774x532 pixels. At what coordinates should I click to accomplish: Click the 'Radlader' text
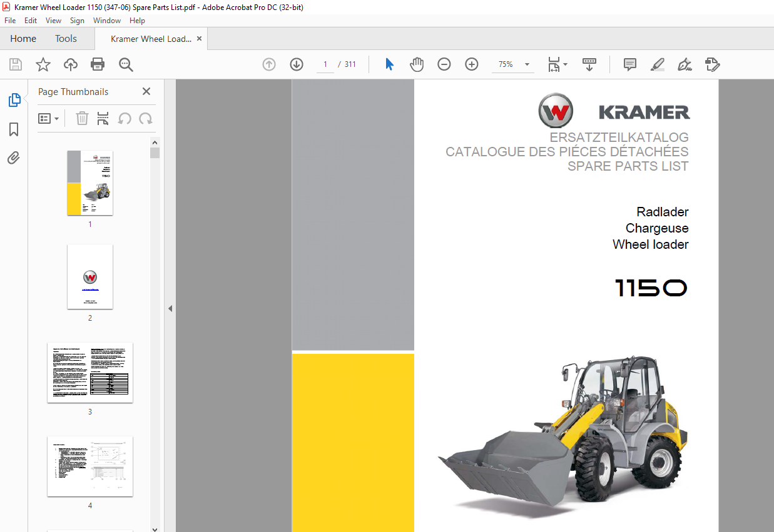[663, 212]
